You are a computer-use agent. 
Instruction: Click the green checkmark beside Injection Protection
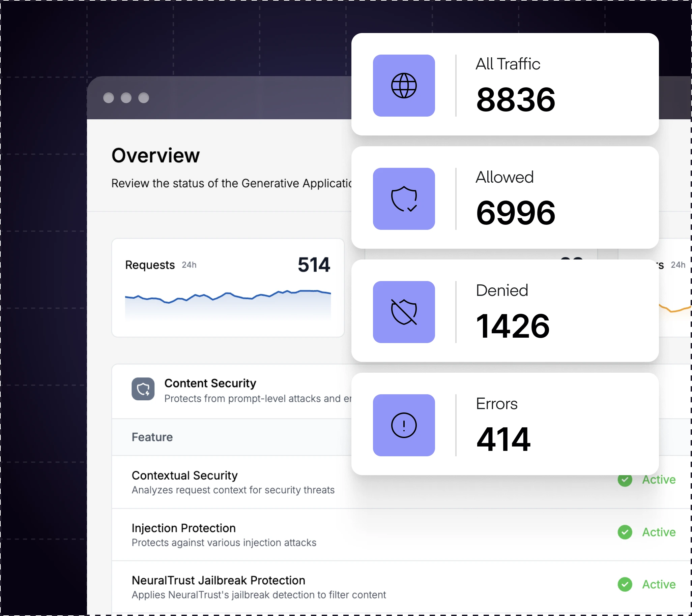tap(625, 532)
